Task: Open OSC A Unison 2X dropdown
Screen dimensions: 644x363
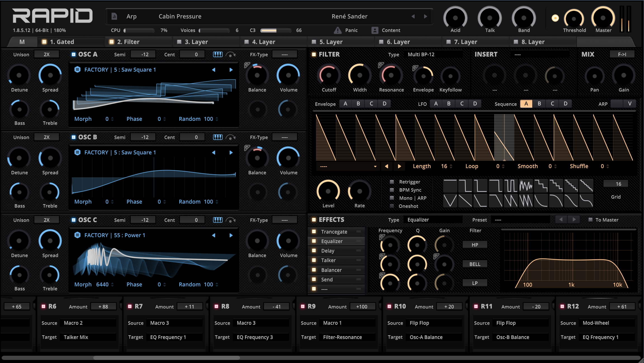Action: [x=47, y=55]
